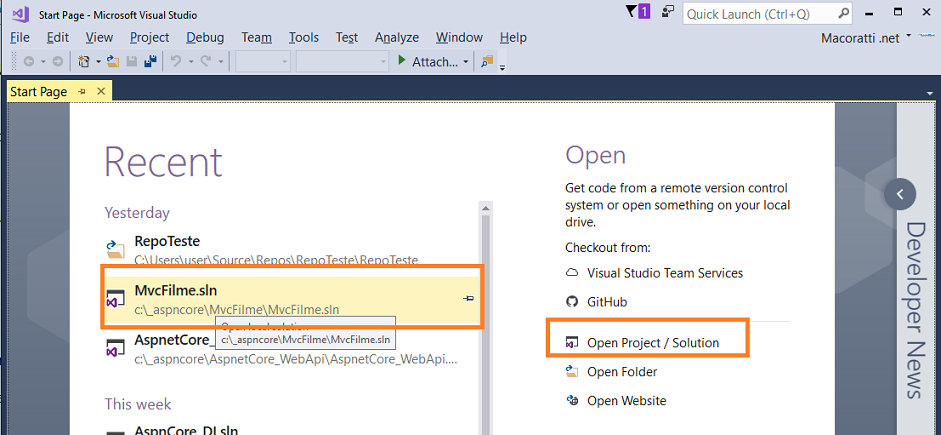Click the folder icon beside Open Folder
The width and height of the screenshot is (941, 435).
[572, 371]
